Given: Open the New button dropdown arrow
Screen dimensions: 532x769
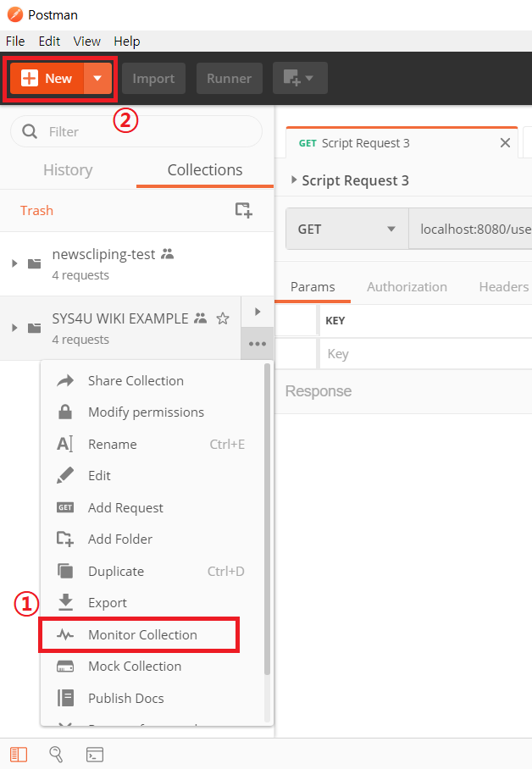Looking at the screenshot, I should 97,79.
